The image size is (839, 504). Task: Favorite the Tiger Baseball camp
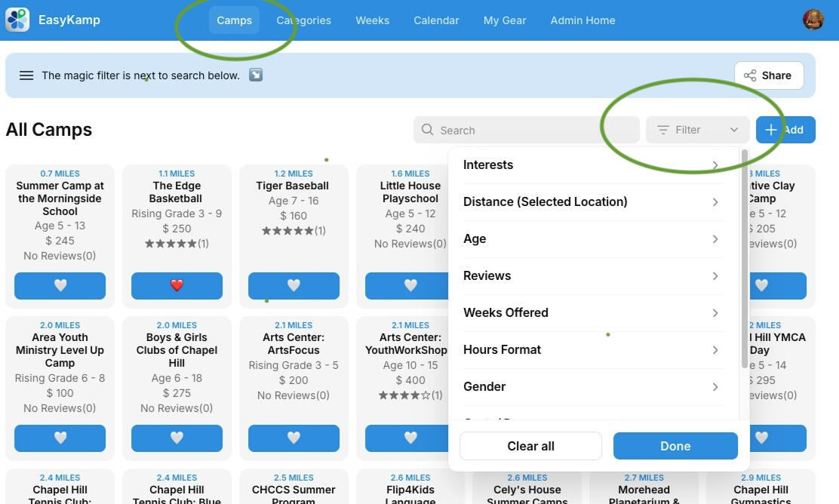293,285
